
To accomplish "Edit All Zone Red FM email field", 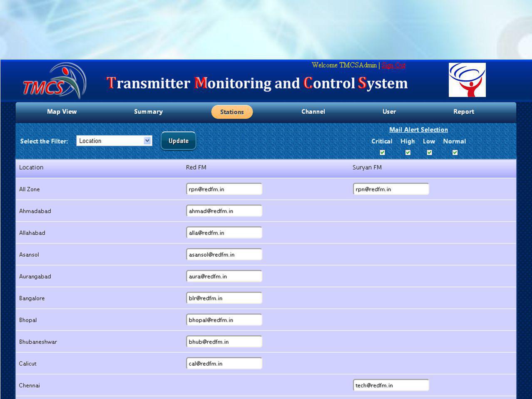I will (224, 189).
